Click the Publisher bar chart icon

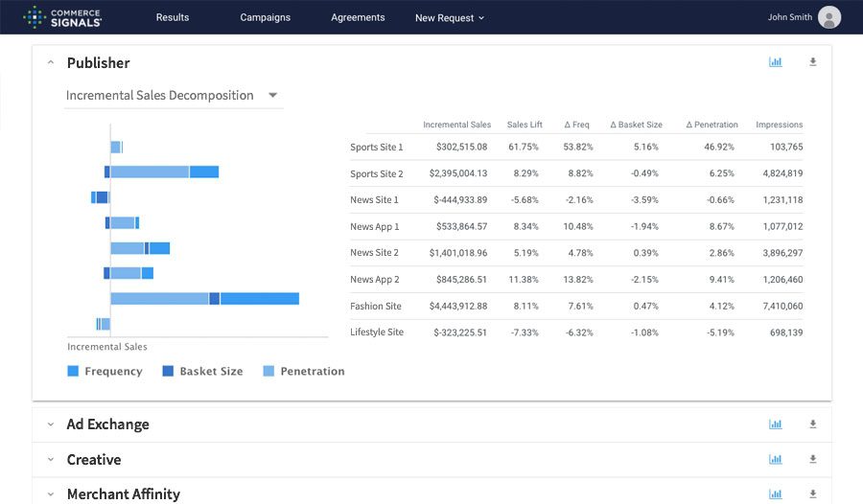(775, 62)
